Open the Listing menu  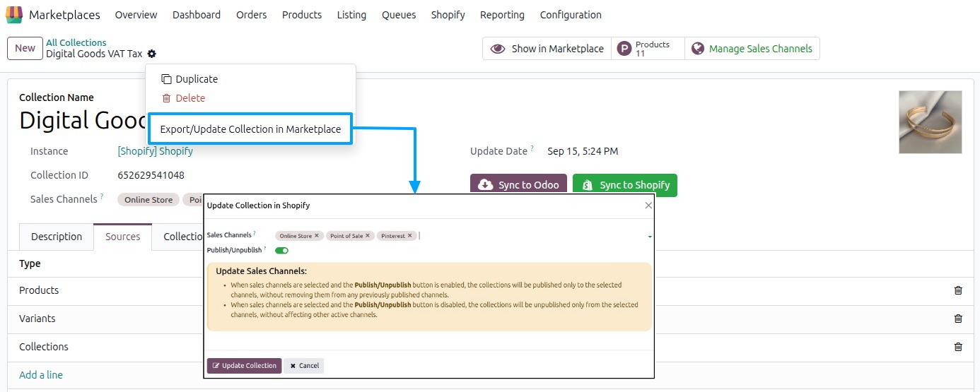pyautogui.click(x=351, y=15)
